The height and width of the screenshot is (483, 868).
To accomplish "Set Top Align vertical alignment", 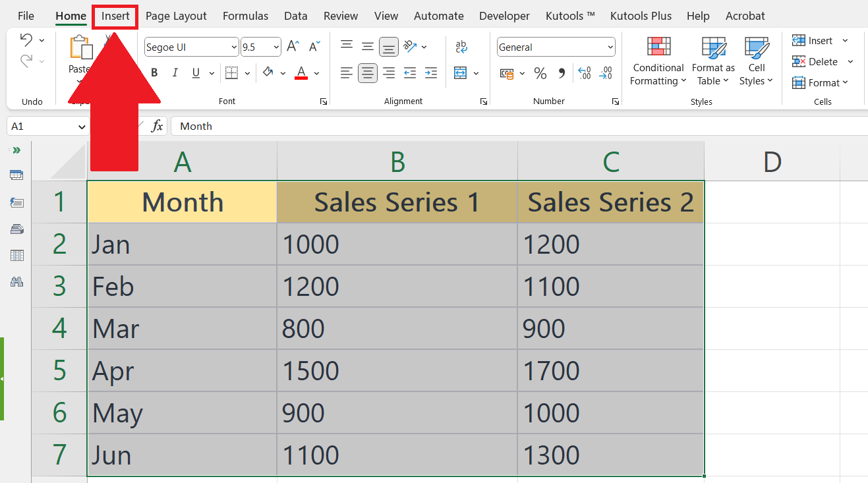I will pos(347,46).
